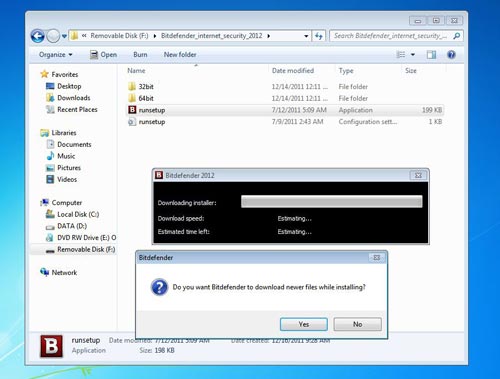The image size is (500, 379).
Task: Open Network in the navigation pane
Action: (x=58, y=272)
